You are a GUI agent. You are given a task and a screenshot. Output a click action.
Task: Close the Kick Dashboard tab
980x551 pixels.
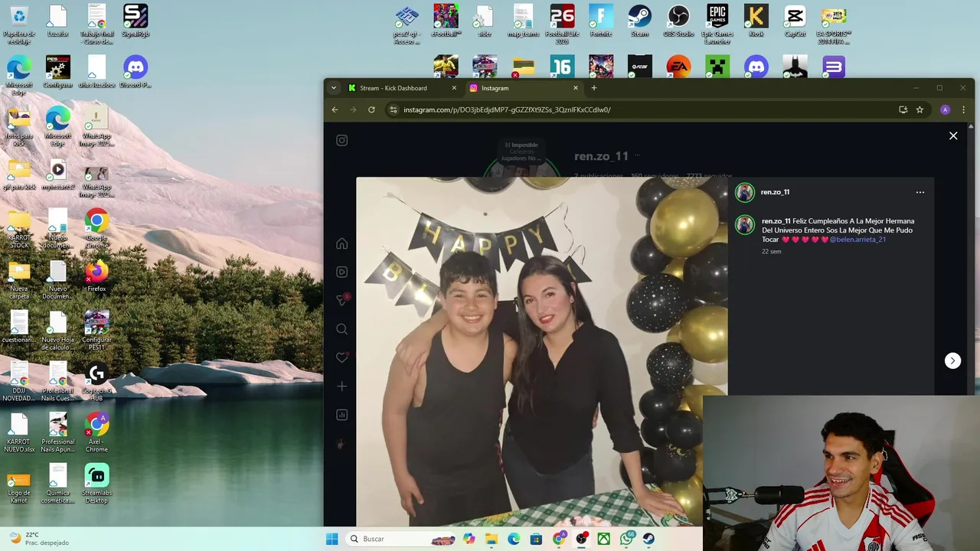454,88
